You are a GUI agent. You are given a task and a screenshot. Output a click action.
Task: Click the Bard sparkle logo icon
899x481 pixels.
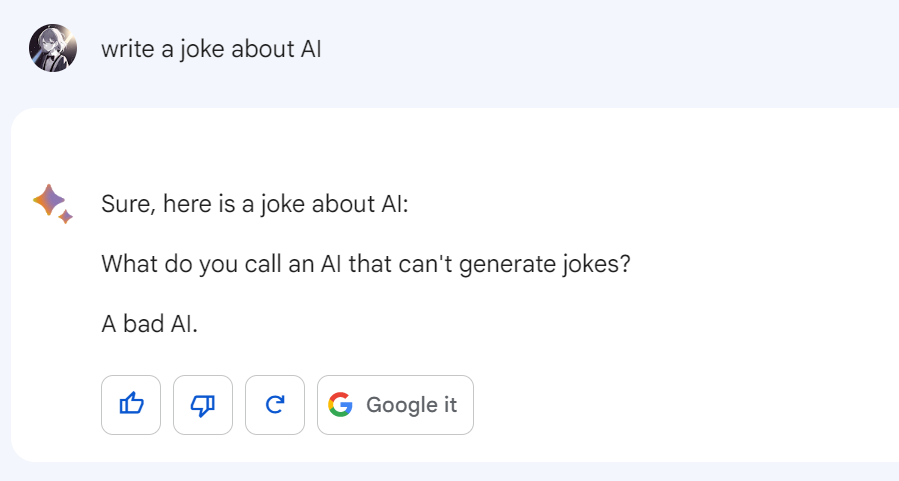pyautogui.click(x=51, y=203)
